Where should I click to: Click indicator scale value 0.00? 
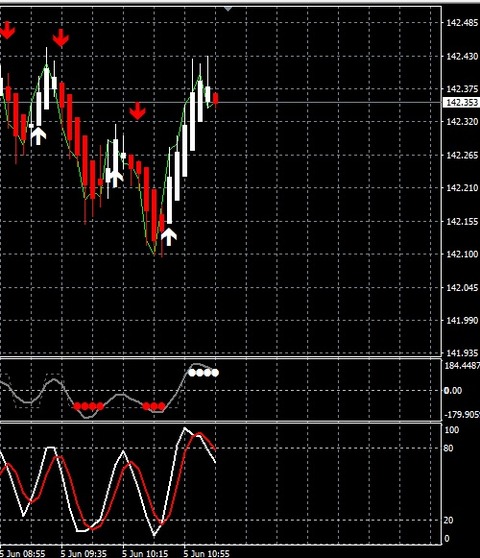click(x=453, y=391)
